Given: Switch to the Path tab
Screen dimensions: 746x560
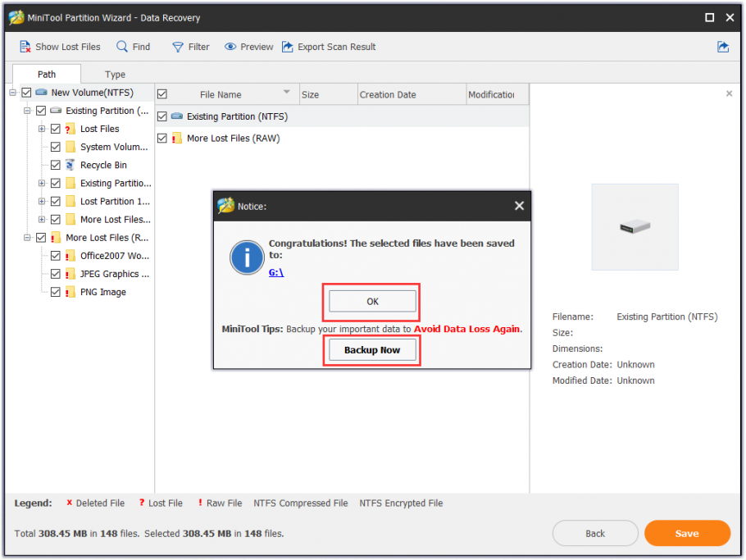Looking at the screenshot, I should pos(47,75).
